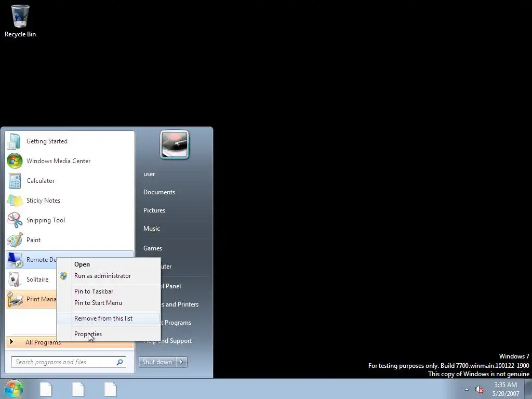Open Pictures in Start menu
The width and height of the screenshot is (532, 399).
(x=154, y=210)
